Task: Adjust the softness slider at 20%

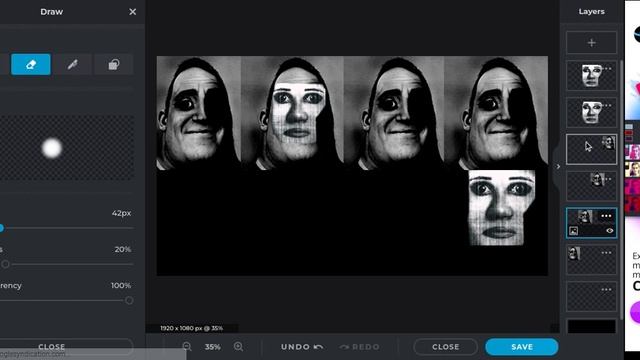Action: point(5,264)
